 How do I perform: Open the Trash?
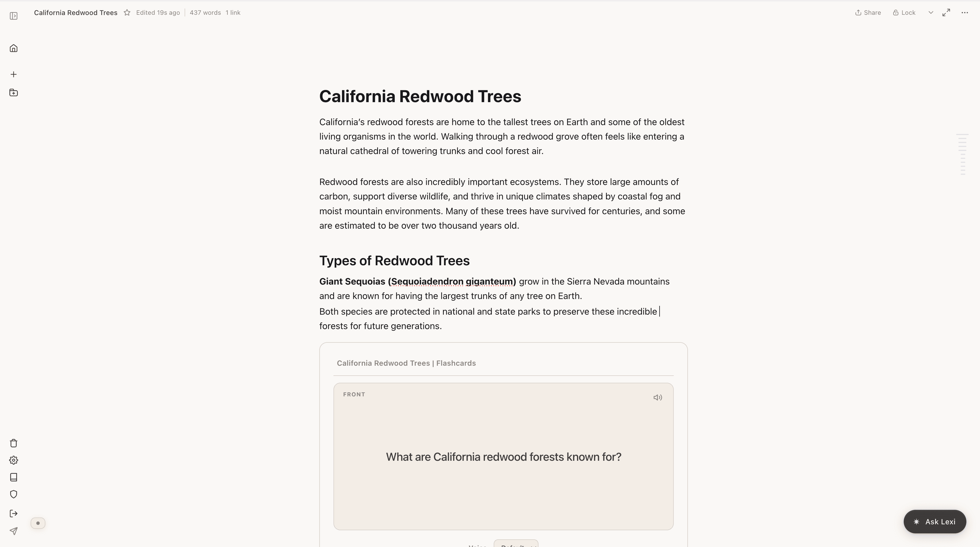[14, 443]
